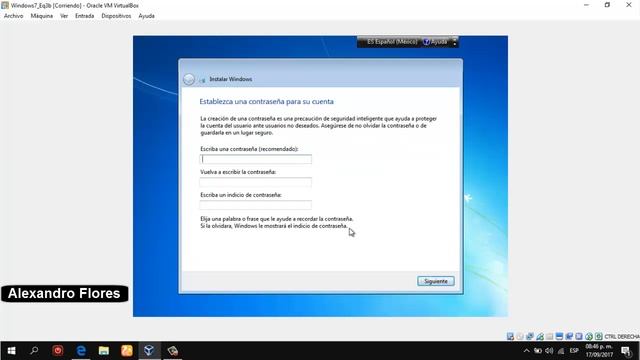Open the last running app icon in taskbar
The image size is (640, 360).
172,351
